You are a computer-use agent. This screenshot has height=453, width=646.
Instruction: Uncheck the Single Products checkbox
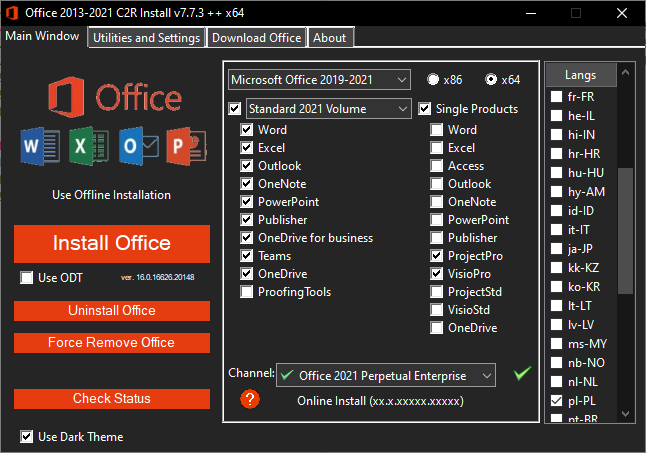point(425,109)
